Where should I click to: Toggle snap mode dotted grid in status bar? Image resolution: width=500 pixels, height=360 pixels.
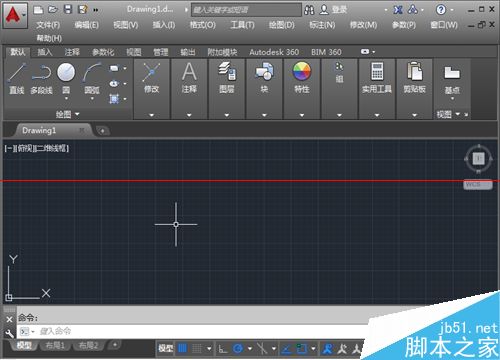point(197,349)
